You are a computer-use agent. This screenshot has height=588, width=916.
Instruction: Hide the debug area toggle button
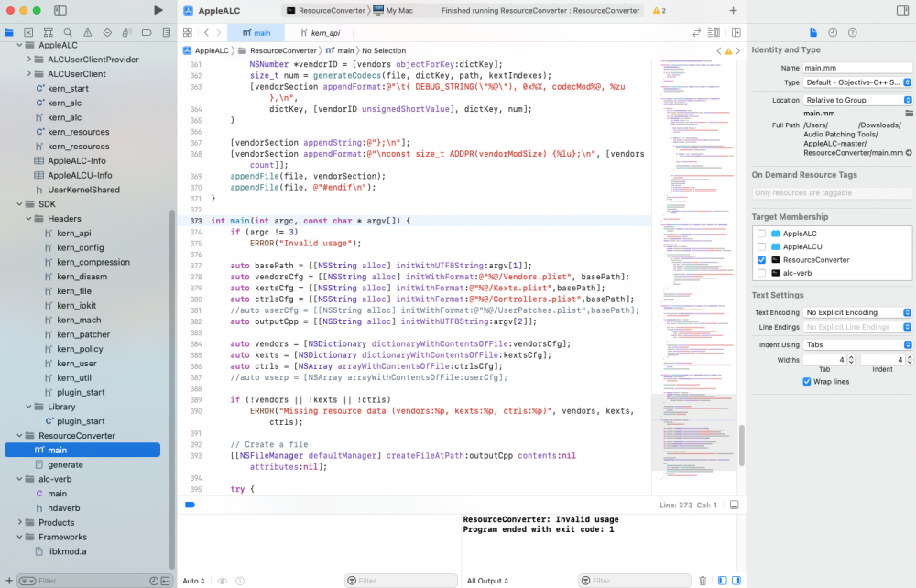[735, 505]
